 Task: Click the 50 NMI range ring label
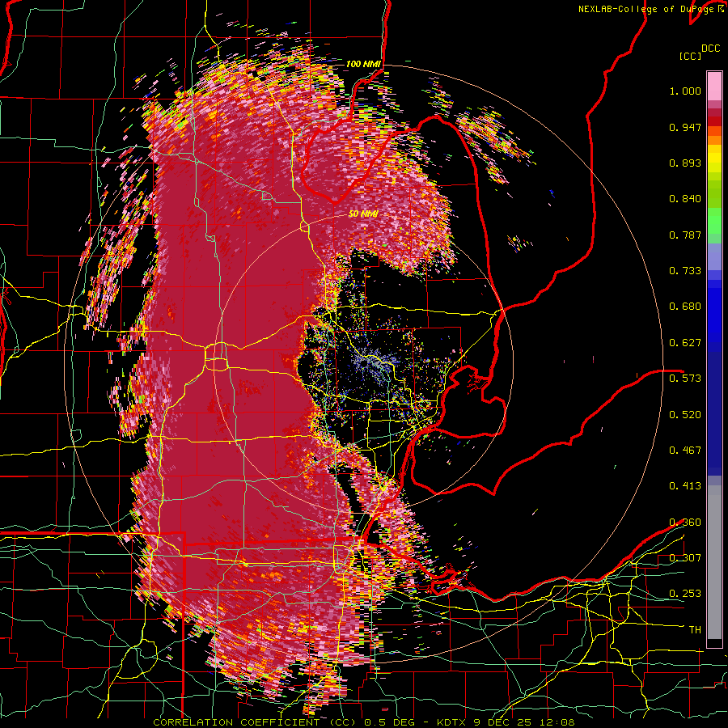click(x=363, y=214)
